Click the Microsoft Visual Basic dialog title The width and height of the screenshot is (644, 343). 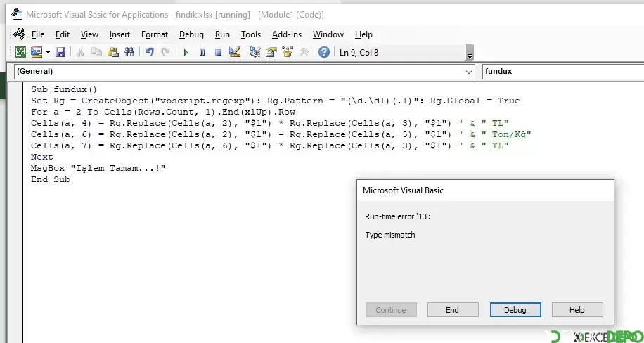coord(403,190)
